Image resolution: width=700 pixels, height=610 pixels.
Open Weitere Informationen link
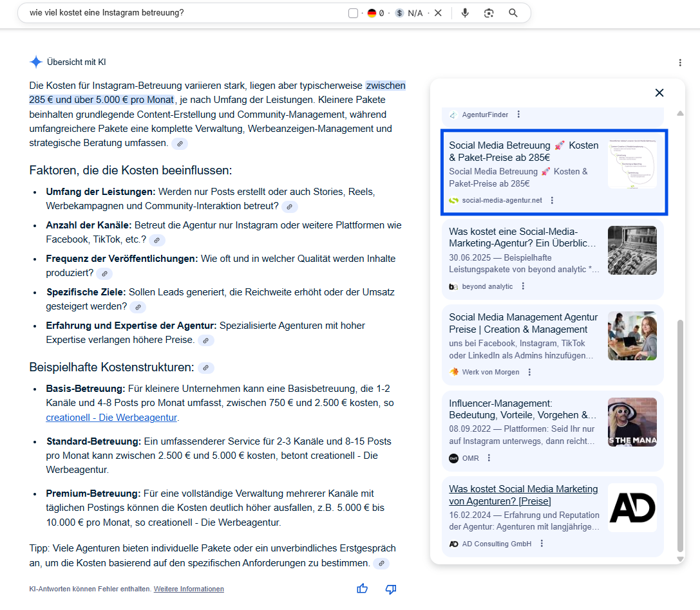[189, 589]
